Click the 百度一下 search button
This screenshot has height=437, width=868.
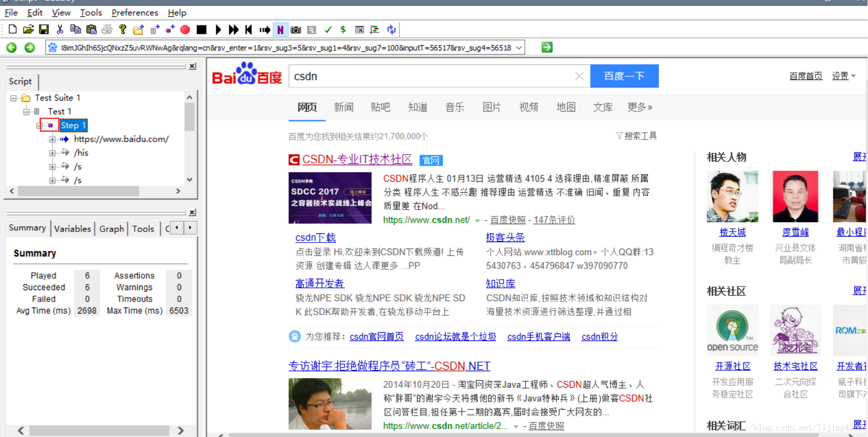[x=624, y=76]
